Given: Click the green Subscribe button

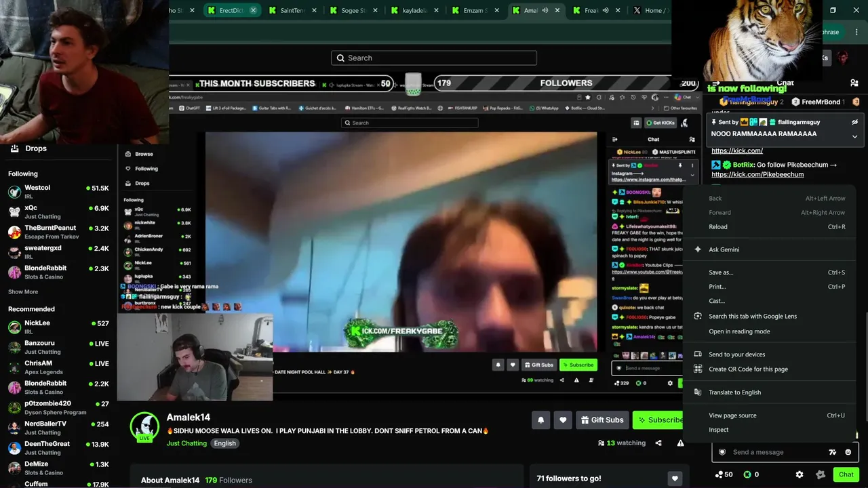Looking at the screenshot, I should click(x=658, y=420).
